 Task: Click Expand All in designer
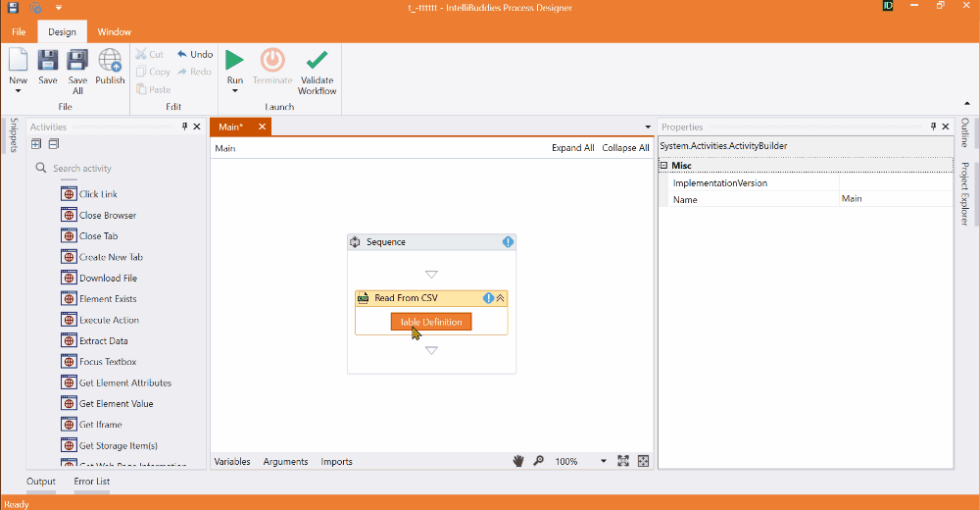point(572,148)
